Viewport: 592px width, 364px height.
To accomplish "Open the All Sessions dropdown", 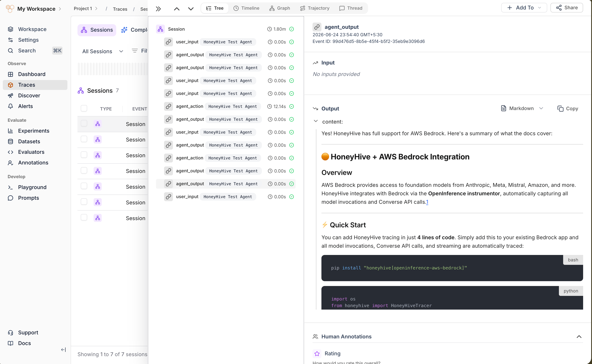I will click(x=103, y=51).
